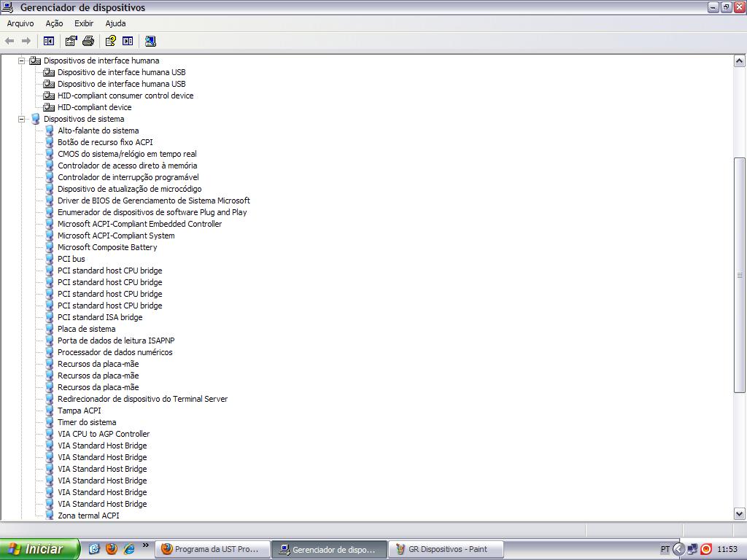Click the icon beside Timer do sistema
This screenshot has width=747, height=560.
click(x=49, y=422)
